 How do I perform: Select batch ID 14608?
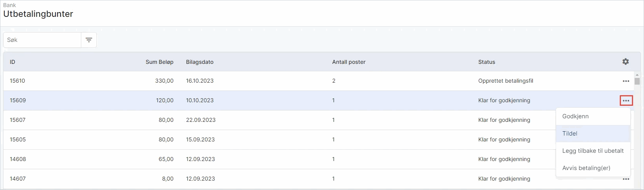point(18,159)
